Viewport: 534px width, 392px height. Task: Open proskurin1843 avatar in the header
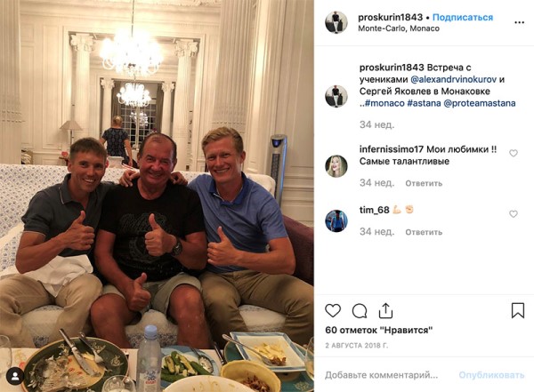coord(336,22)
